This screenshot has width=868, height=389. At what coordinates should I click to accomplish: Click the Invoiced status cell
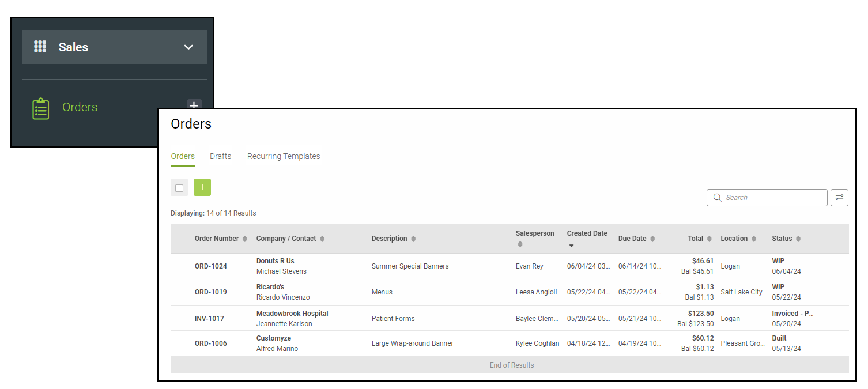point(792,314)
